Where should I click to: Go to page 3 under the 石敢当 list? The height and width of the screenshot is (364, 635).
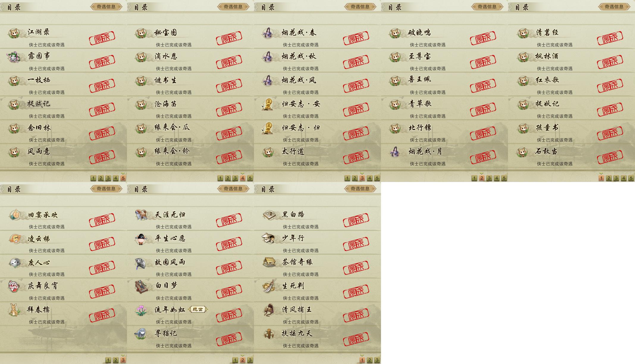[616, 178]
